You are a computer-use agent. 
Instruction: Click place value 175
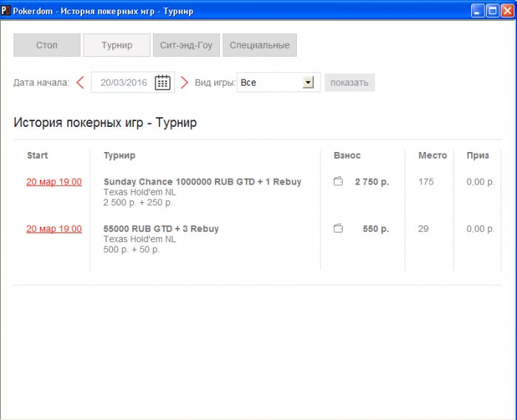(426, 182)
